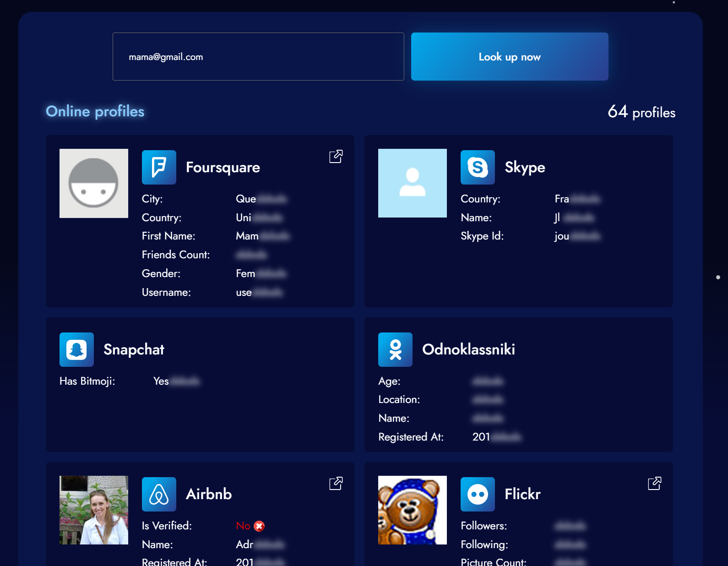Click the Airbnb logo icon
The width and height of the screenshot is (728, 566).
[159, 494]
